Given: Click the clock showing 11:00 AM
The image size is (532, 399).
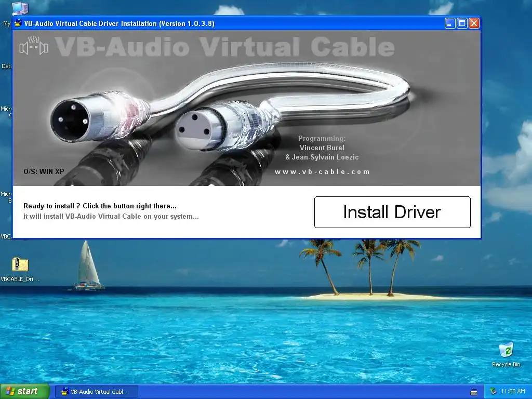Looking at the screenshot, I should [x=513, y=392].
